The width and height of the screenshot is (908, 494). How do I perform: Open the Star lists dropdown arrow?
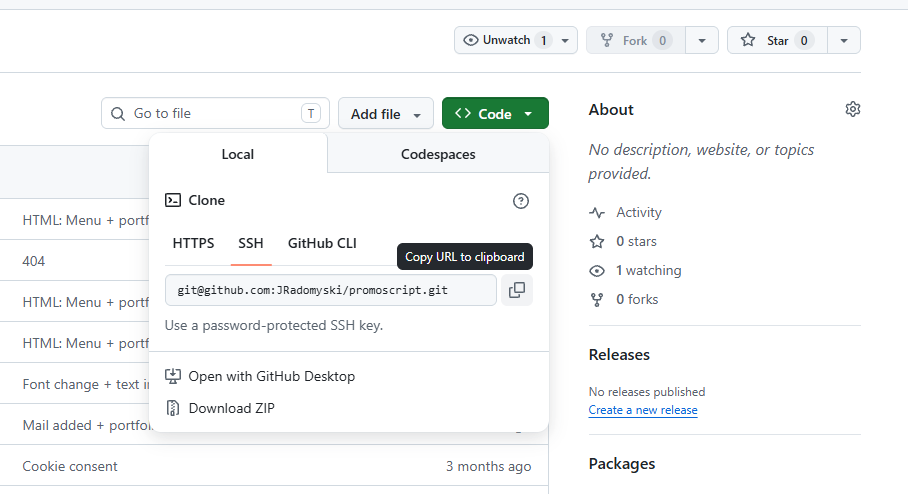(x=844, y=41)
